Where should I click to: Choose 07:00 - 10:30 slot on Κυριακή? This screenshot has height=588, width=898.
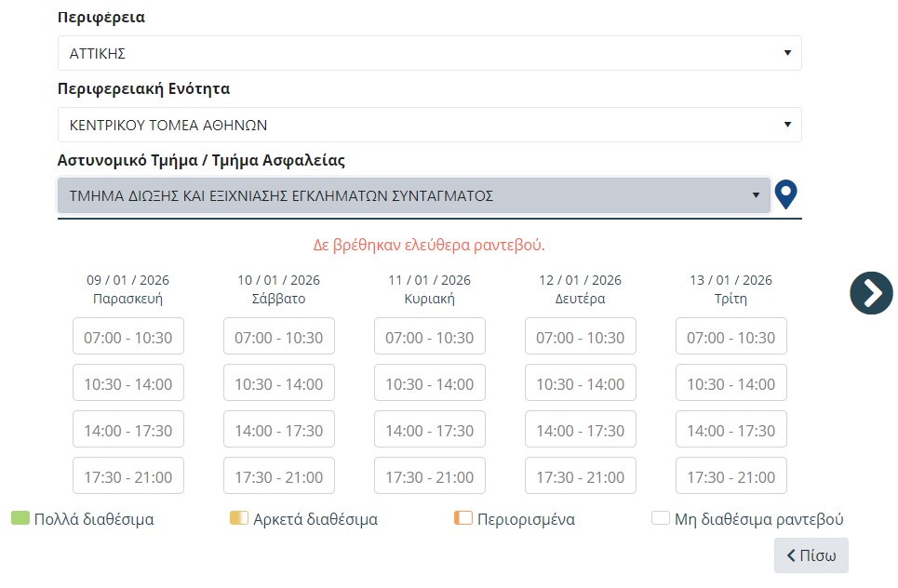tap(430, 337)
